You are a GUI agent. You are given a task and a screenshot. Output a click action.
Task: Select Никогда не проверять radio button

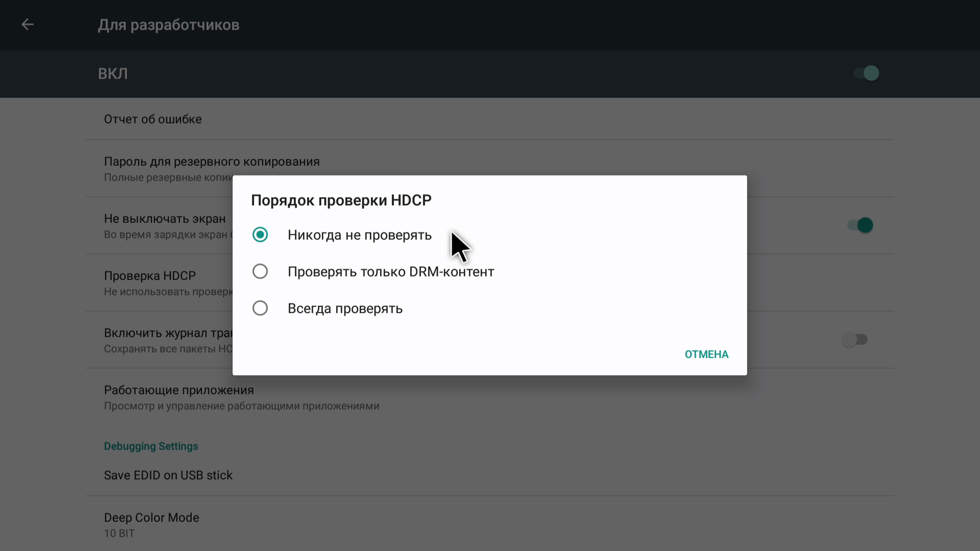click(260, 235)
